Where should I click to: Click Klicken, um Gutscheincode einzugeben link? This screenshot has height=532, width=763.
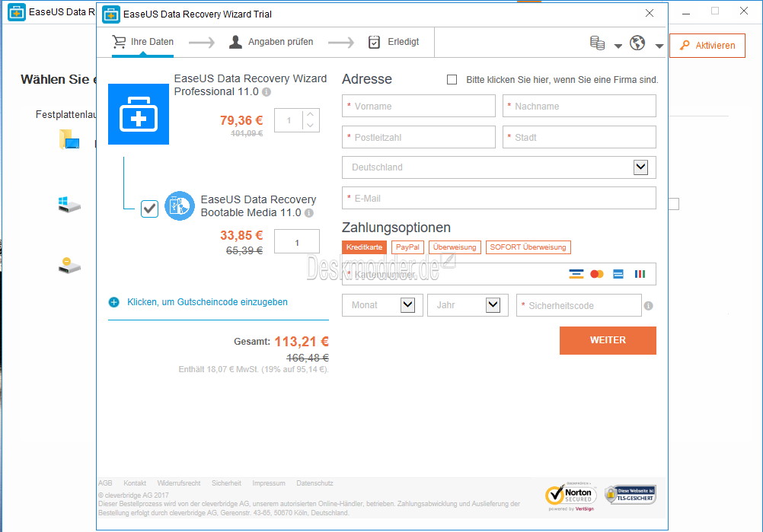pos(207,302)
